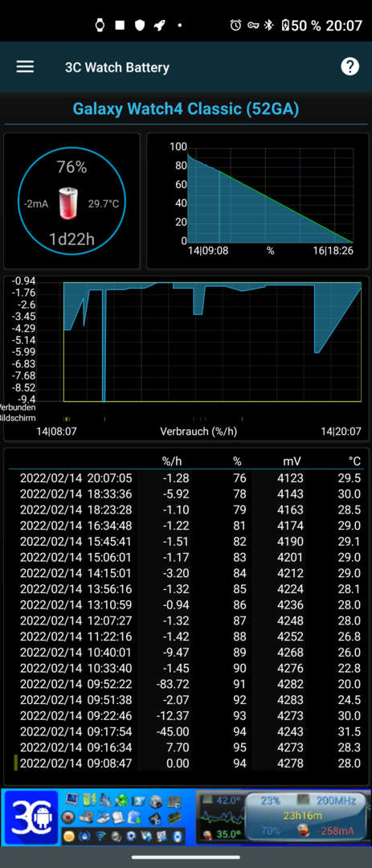Tap the help question mark icon
372x868 pixels.
click(x=350, y=67)
